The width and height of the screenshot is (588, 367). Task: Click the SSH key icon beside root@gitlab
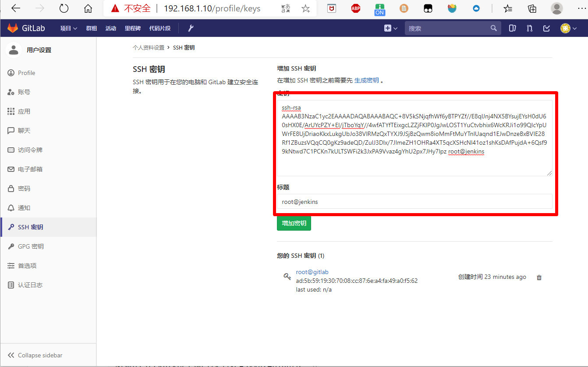(x=287, y=277)
